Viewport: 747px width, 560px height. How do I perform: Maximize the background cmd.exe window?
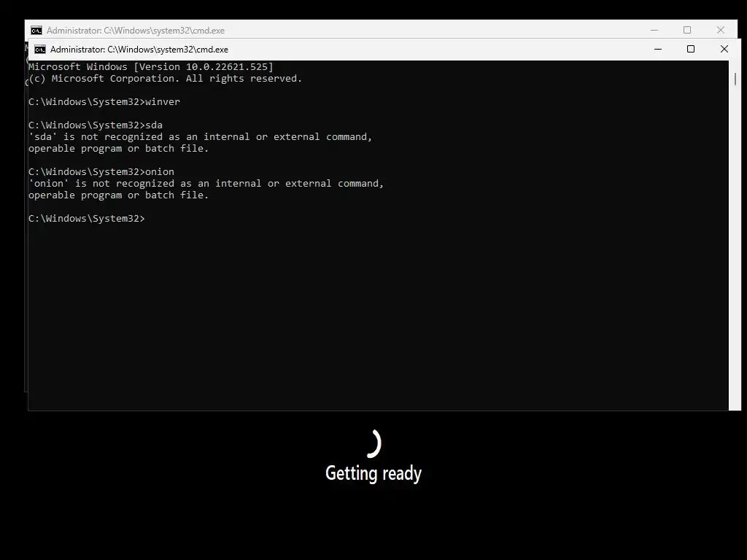(687, 30)
